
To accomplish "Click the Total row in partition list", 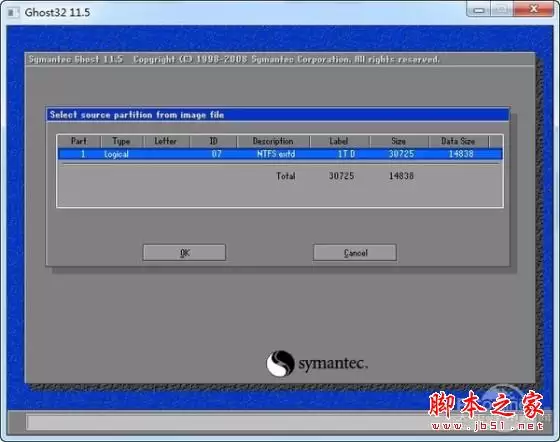I will tap(345, 176).
